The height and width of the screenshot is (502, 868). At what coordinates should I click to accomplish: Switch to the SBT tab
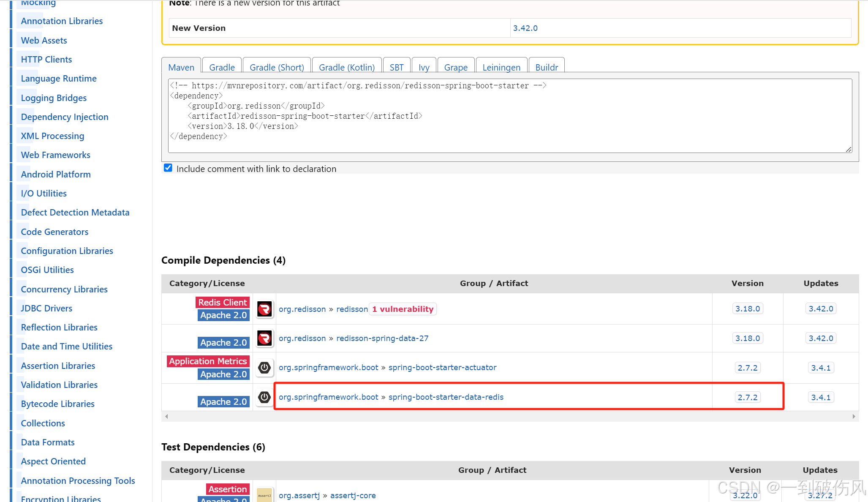[396, 67]
